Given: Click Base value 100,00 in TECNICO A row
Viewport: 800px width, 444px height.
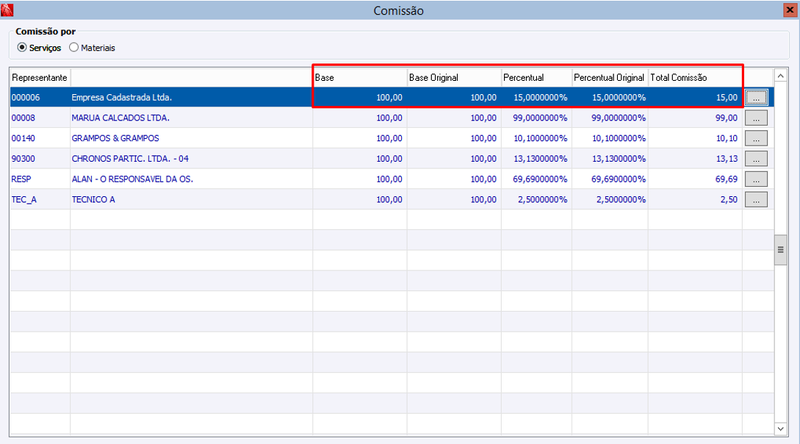Looking at the screenshot, I should [x=389, y=200].
